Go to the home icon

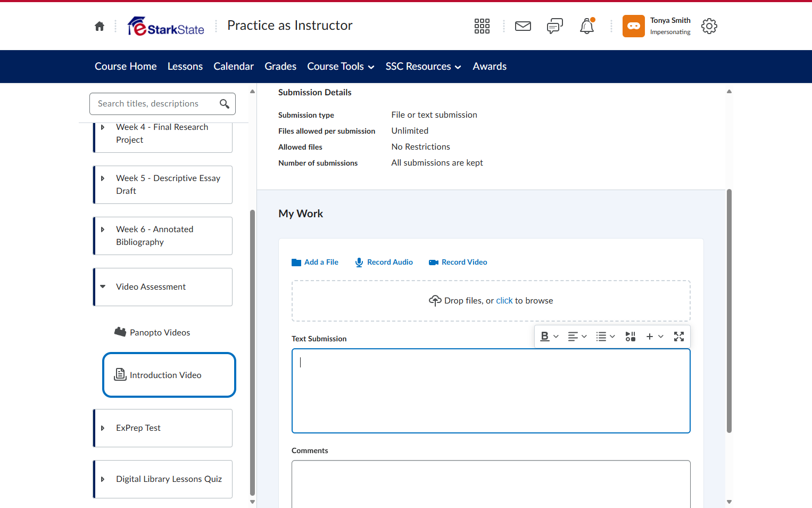tap(100, 26)
